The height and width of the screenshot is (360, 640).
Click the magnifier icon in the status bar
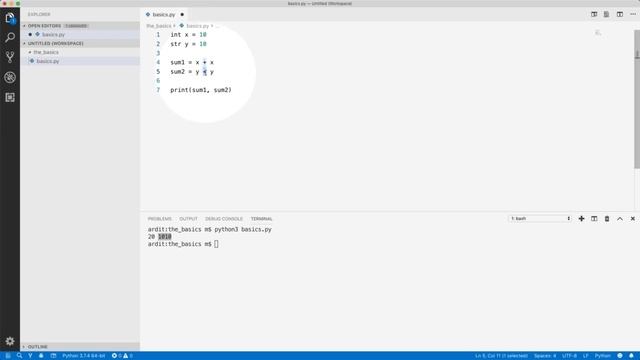click(x=19, y=356)
